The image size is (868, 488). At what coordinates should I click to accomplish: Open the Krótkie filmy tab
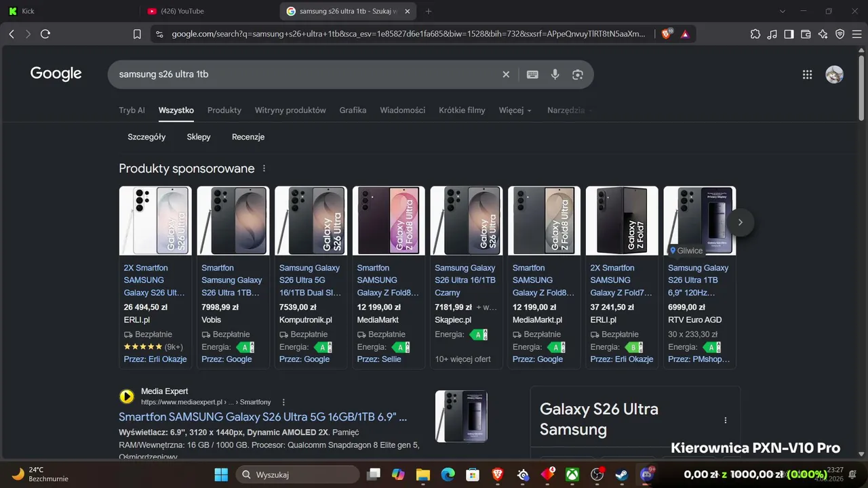coord(462,110)
